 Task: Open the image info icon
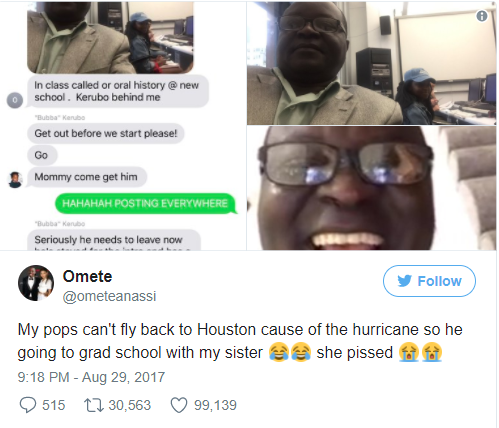(x=482, y=16)
